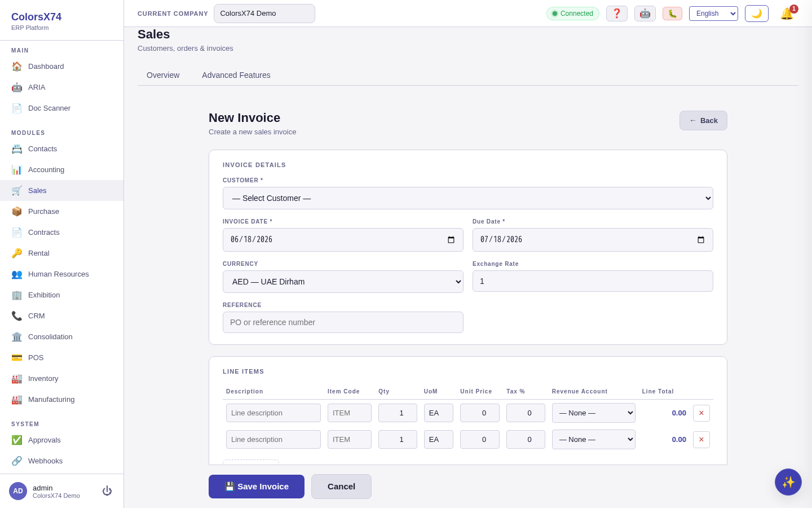Click second line's Unit Price field

480,440
